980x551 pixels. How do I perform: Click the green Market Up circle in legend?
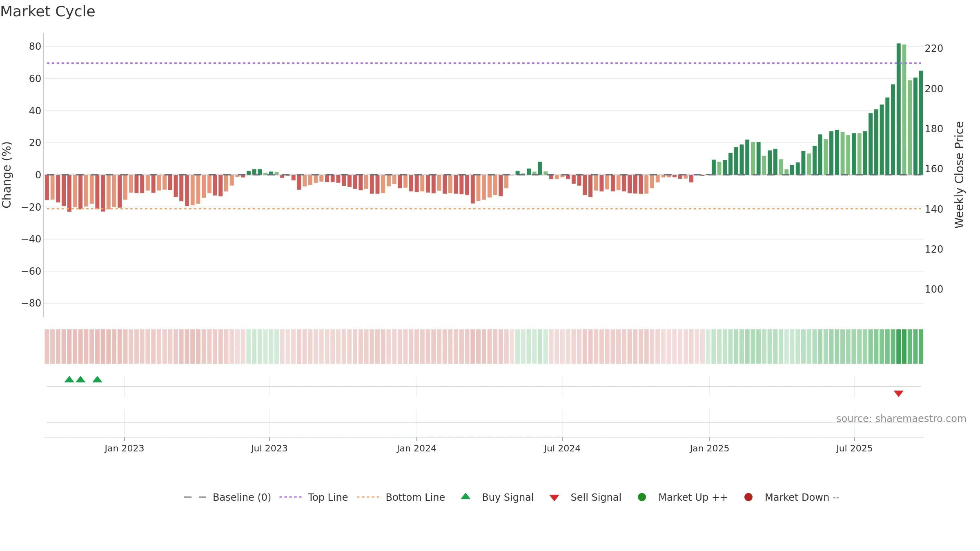coord(642,497)
